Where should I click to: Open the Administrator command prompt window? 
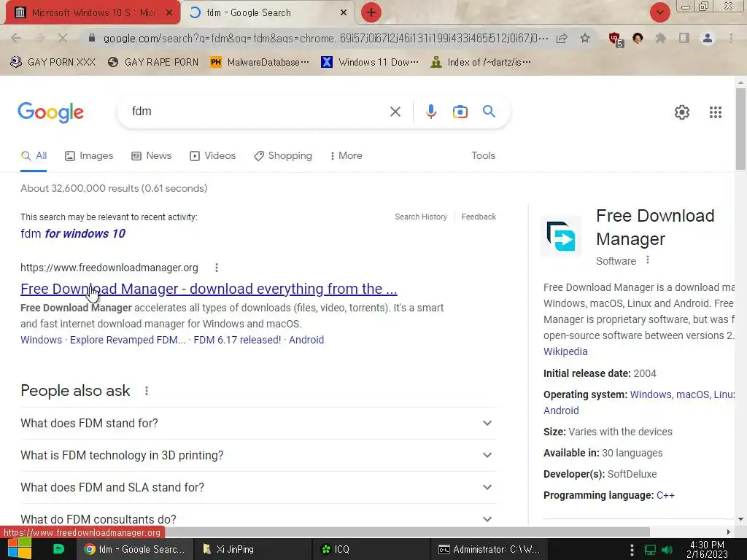489,549
